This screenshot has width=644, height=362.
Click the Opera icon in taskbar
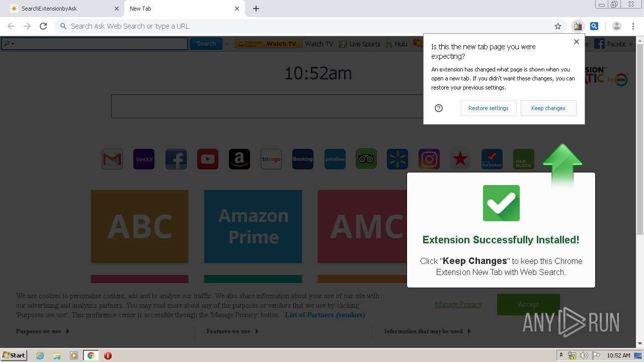pos(108,355)
